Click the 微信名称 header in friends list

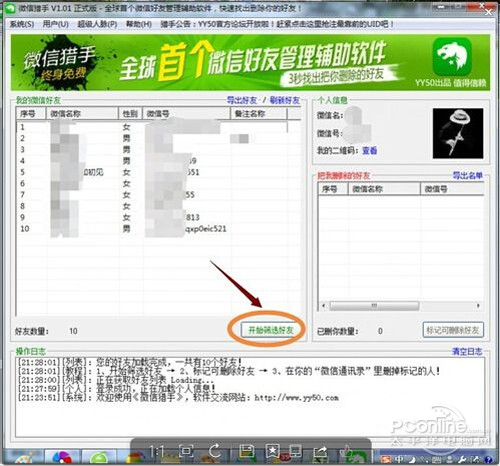82,114
